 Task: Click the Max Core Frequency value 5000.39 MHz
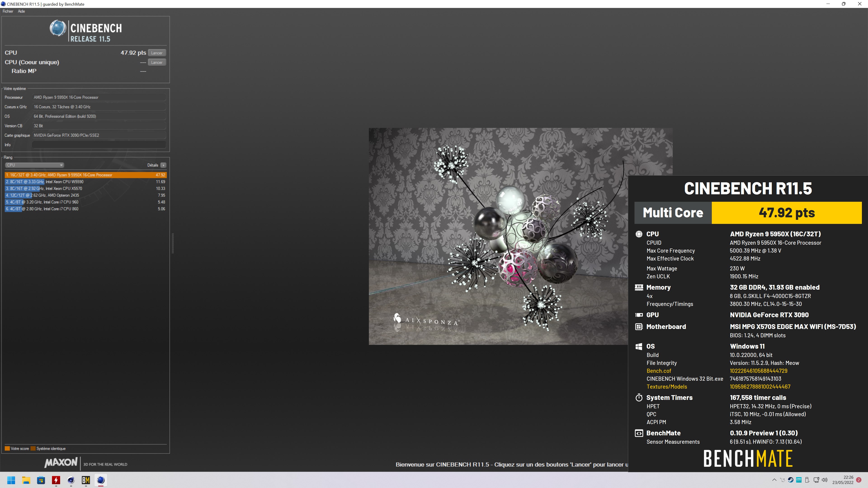[x=755, y=251]
